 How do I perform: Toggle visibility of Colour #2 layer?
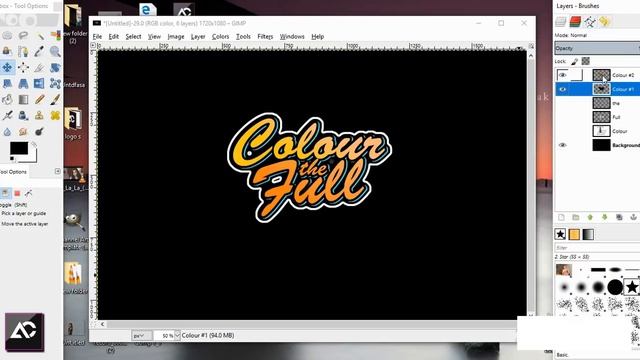coord(562,75)
